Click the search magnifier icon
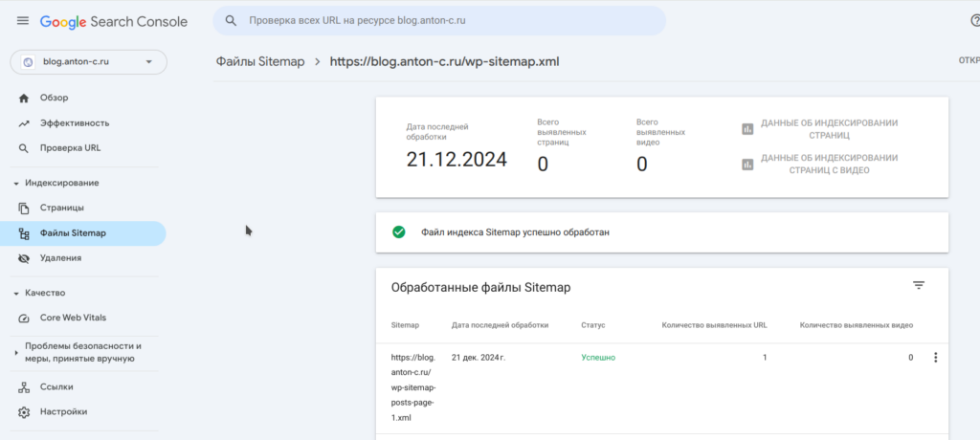 point(231,20)
